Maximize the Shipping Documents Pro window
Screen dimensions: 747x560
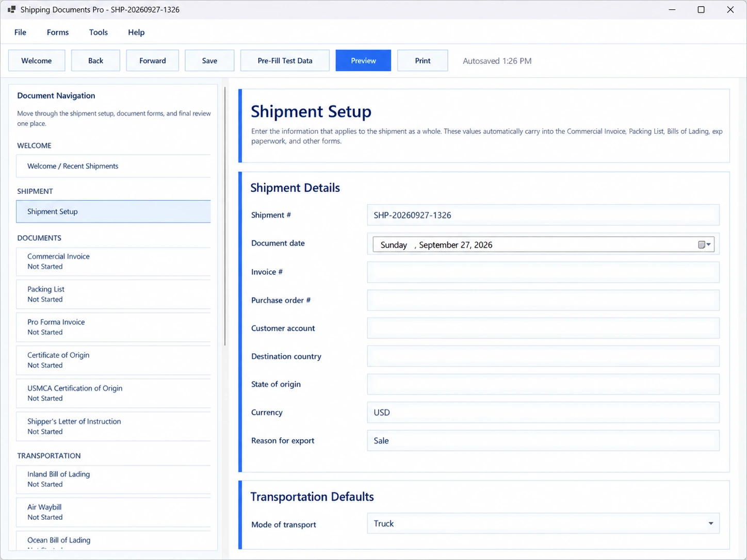tap(701, 10)
